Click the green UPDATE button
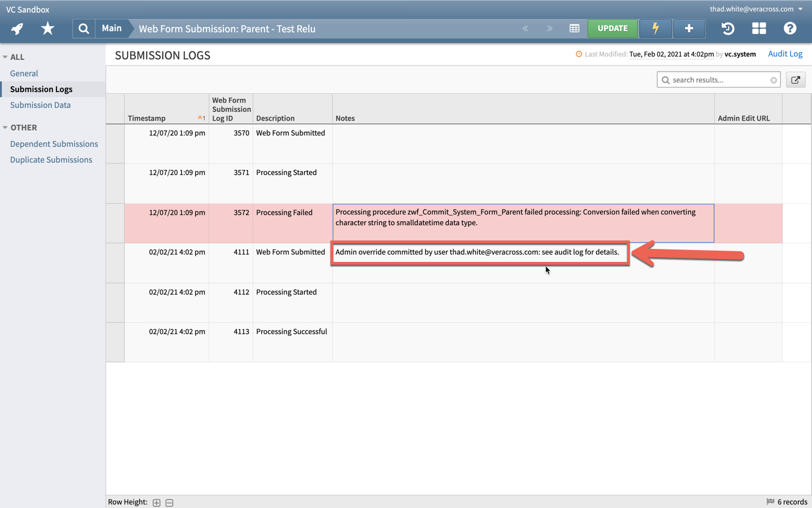Image resolution: width=812 pixels, height=508 pixels. (x=612, y=28)
